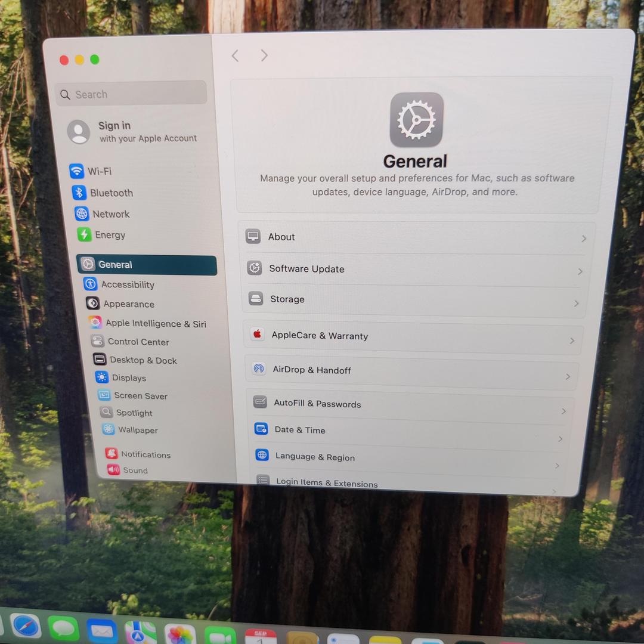Open Appearance settings in the sidebar
The image size is (644, 644).
[120, 304]
